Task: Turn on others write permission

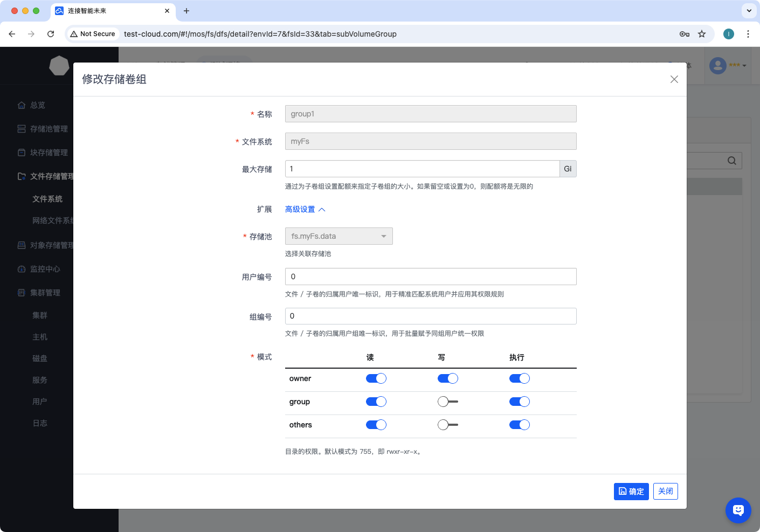Action: point(447,425)
